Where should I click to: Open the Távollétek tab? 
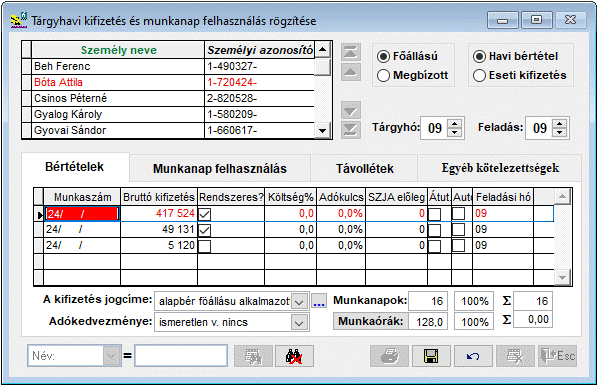tap(365, 168)
